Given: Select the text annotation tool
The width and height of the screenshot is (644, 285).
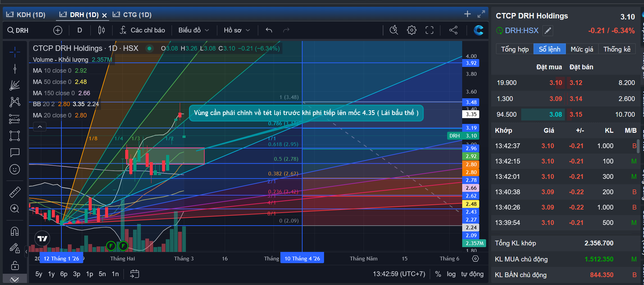Looking at the screenshot, I should pyautogui.click(x=15, y=152).
